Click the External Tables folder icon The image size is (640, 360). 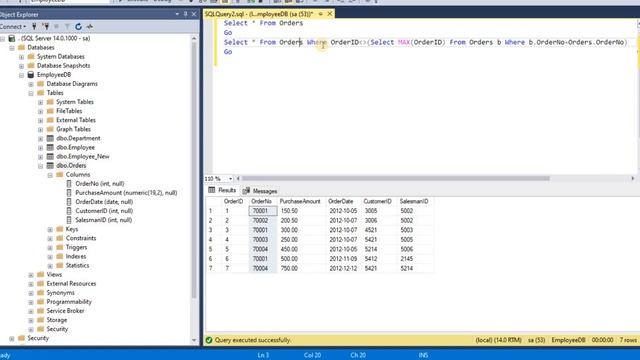coord(50,120)
